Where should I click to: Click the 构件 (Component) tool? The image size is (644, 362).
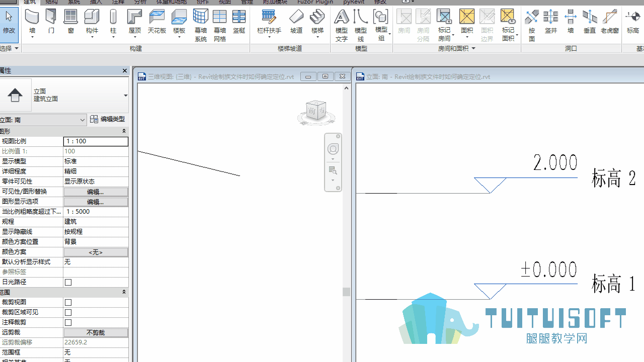point(92,23)
